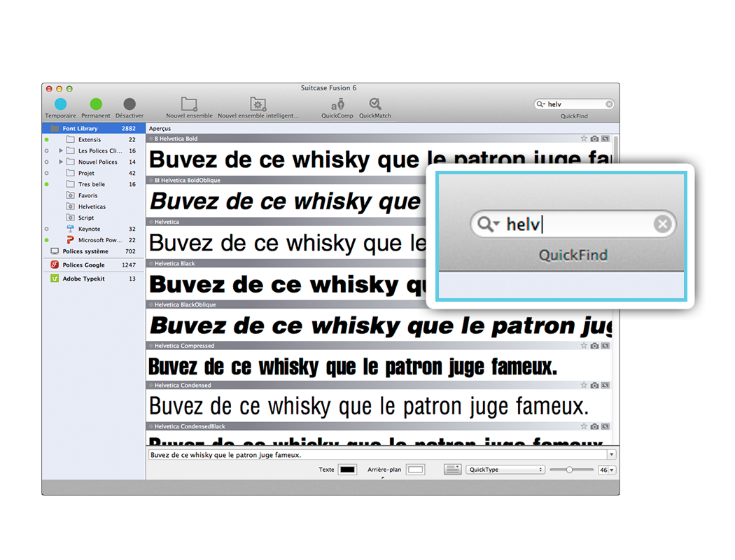Open the preview text history dropdown arrow
Viewport: 735px width, 560px height.
(x=611, y=454)
